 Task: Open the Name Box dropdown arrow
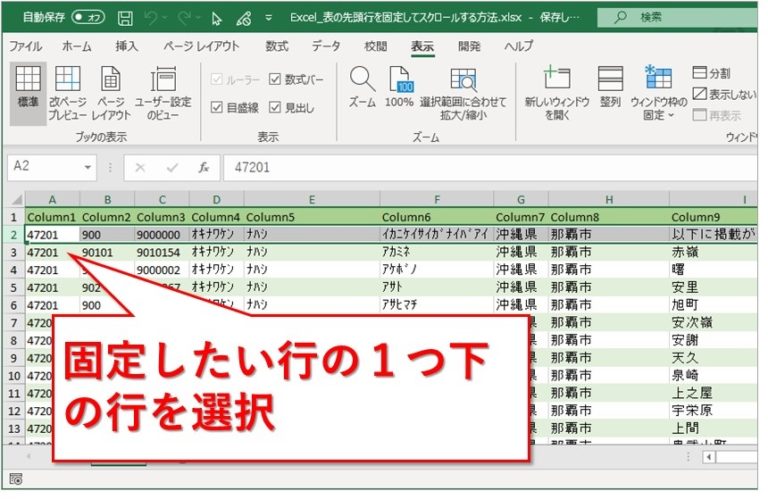click(87, 167)
